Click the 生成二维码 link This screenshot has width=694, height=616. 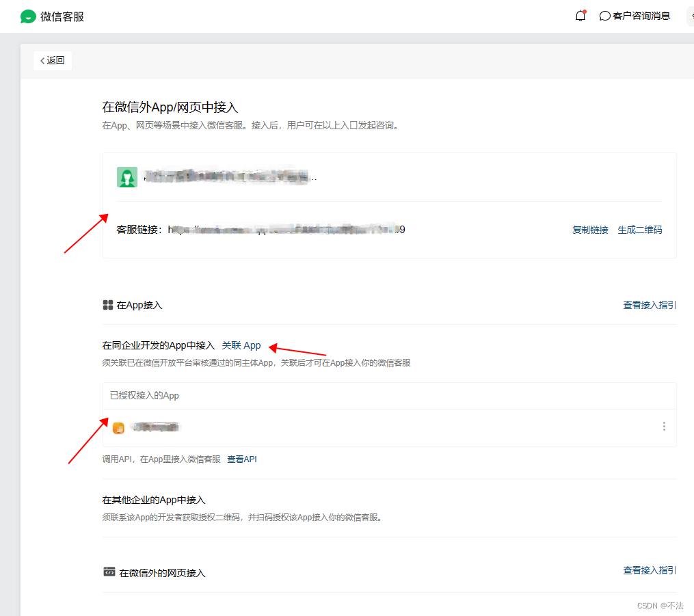click(x=639, y=230)
